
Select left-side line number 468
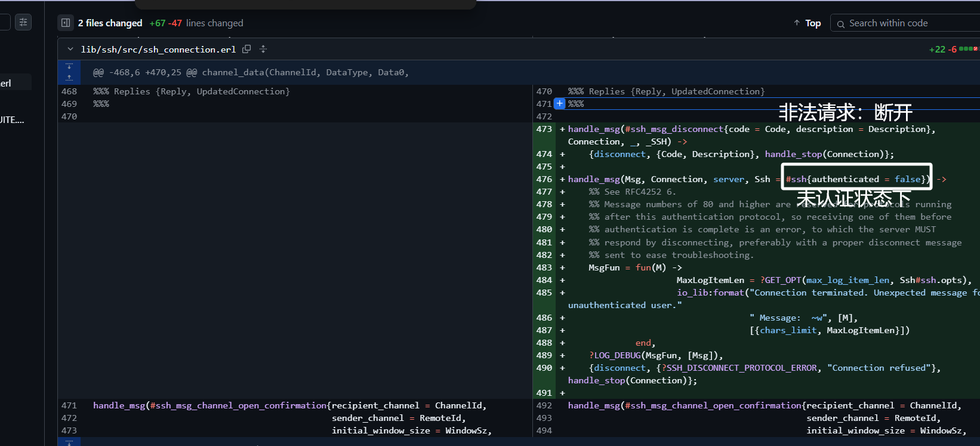[x=69, y=91]
